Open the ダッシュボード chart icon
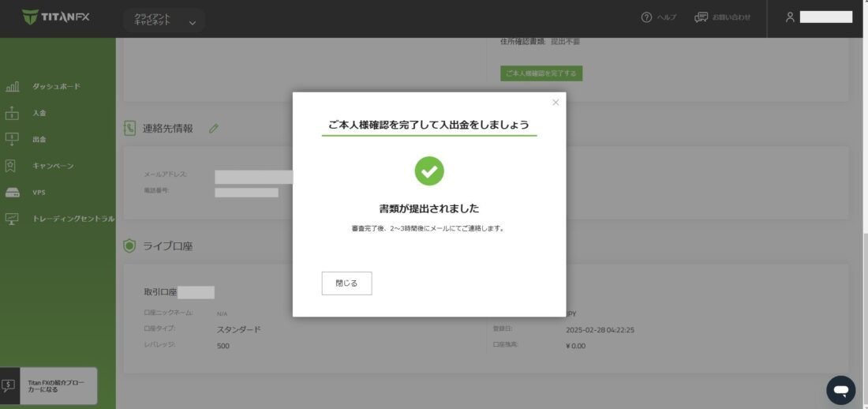This screenshot has height=409, width=868. [13, 87]
